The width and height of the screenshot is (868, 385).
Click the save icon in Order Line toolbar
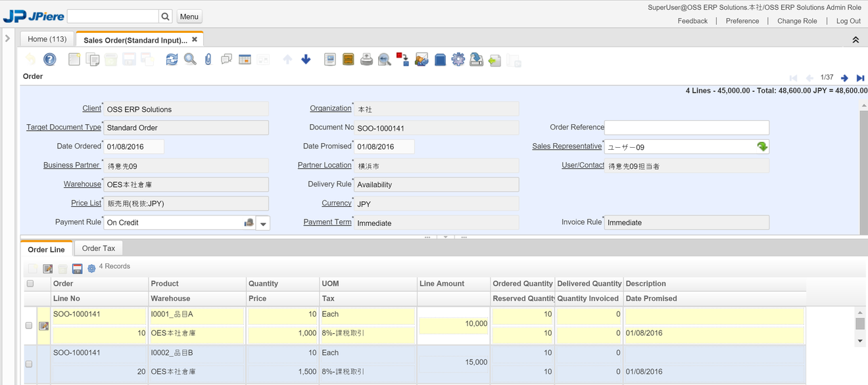[77, 269]
